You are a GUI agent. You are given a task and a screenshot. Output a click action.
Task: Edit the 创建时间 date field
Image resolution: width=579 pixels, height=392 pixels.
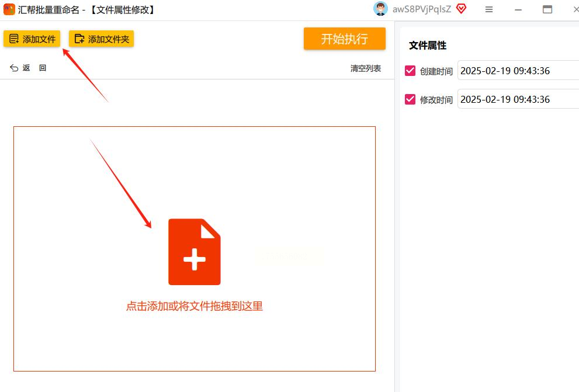518,70
